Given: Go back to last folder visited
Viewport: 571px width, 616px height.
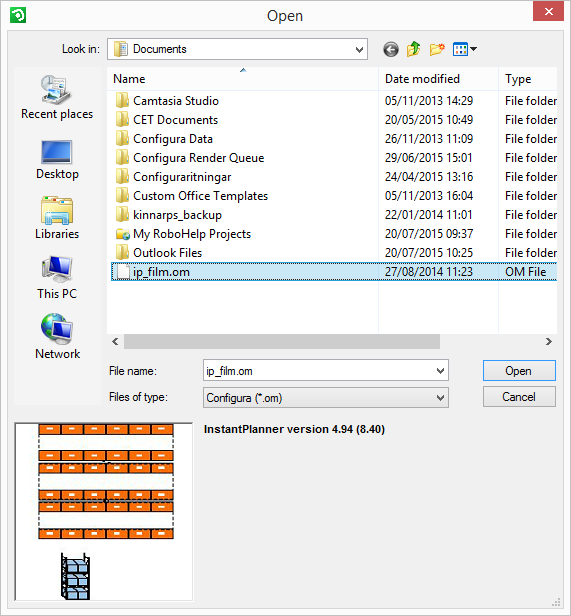Looking at the screenshot, I should pos(391,50).
